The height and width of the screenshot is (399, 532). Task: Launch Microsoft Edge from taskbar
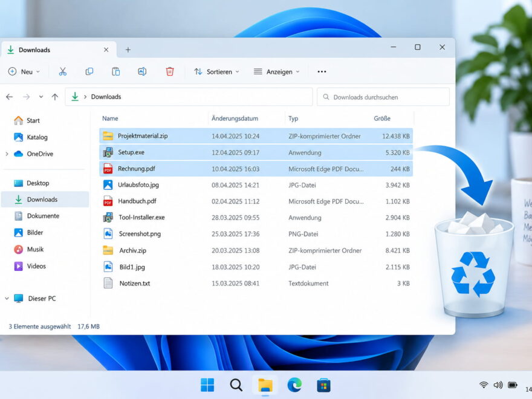294,384
